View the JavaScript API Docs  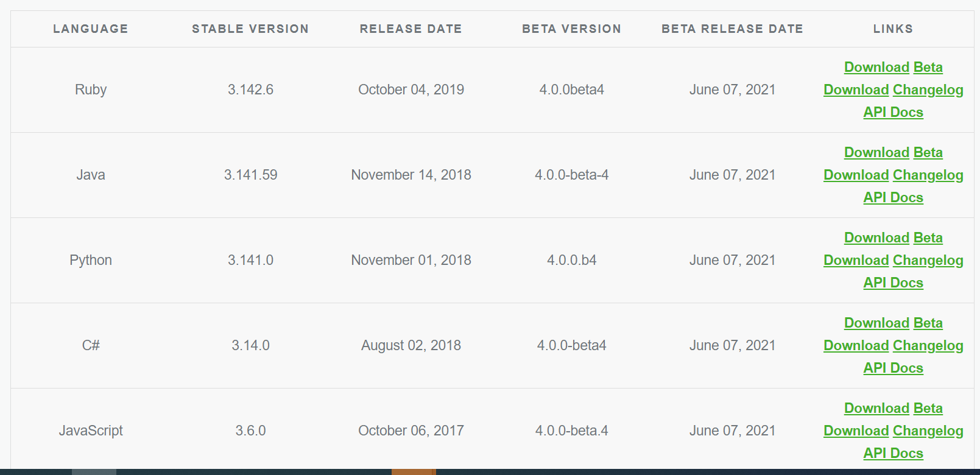[x=893, y=454]
